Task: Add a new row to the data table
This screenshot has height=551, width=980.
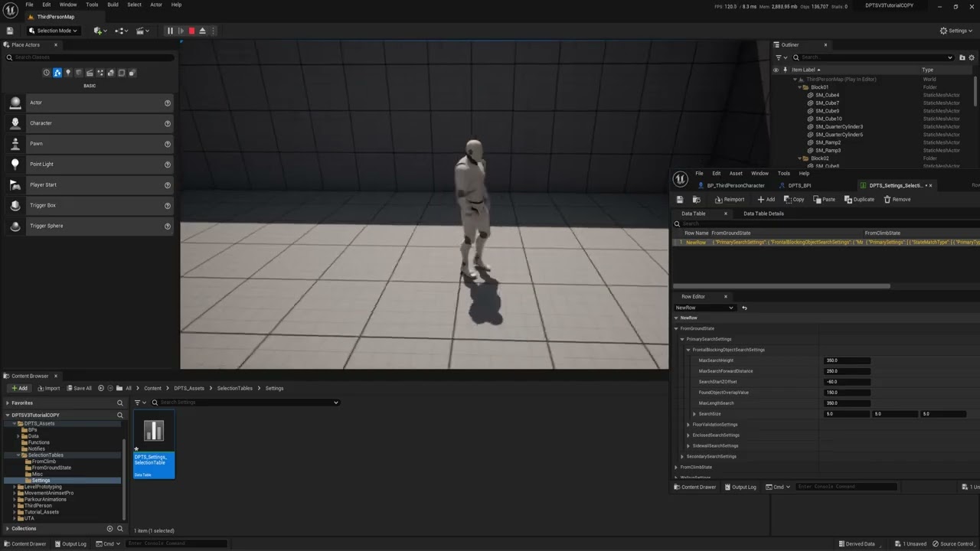Action: [766, 200]
